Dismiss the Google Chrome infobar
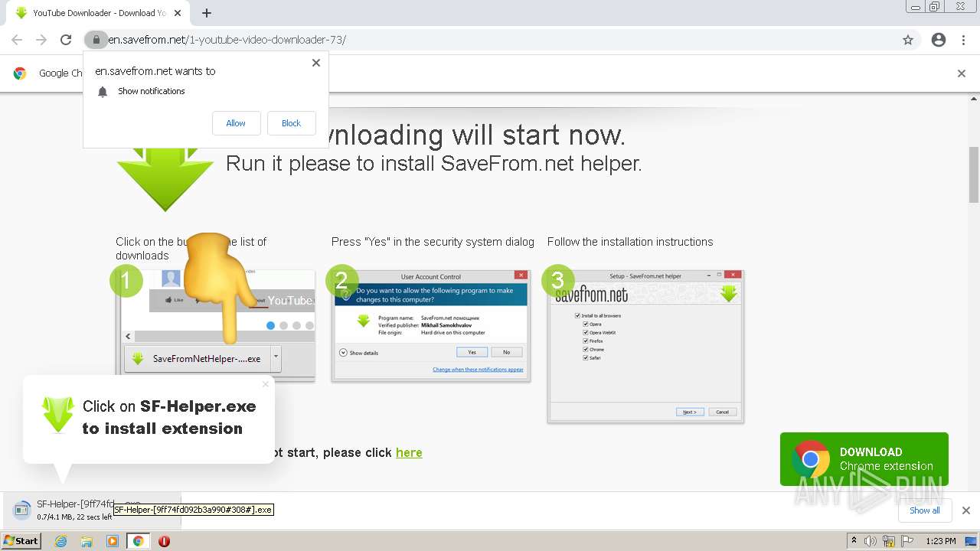Screen dimensions: 980x551 coord(962,73)
